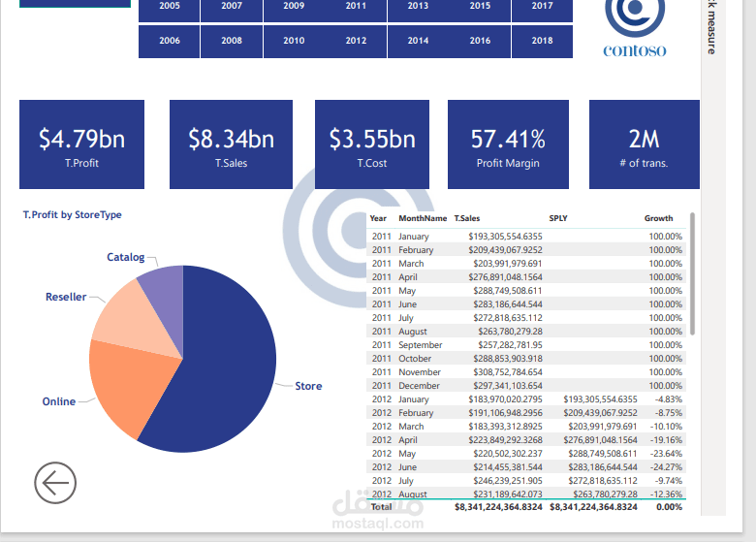Click the 2011 June month cell
Image resolution: width=756 pixels, height=542 pixels.
click(407, 304)
